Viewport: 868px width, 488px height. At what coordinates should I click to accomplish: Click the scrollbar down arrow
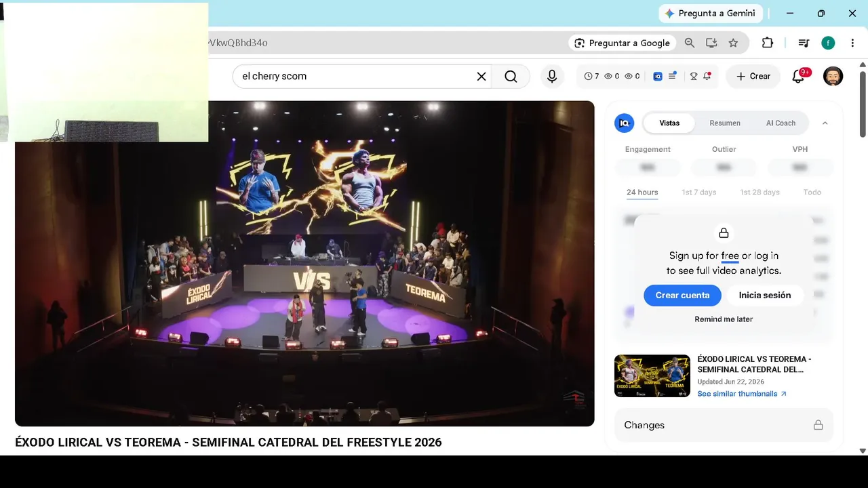point(863,451)
